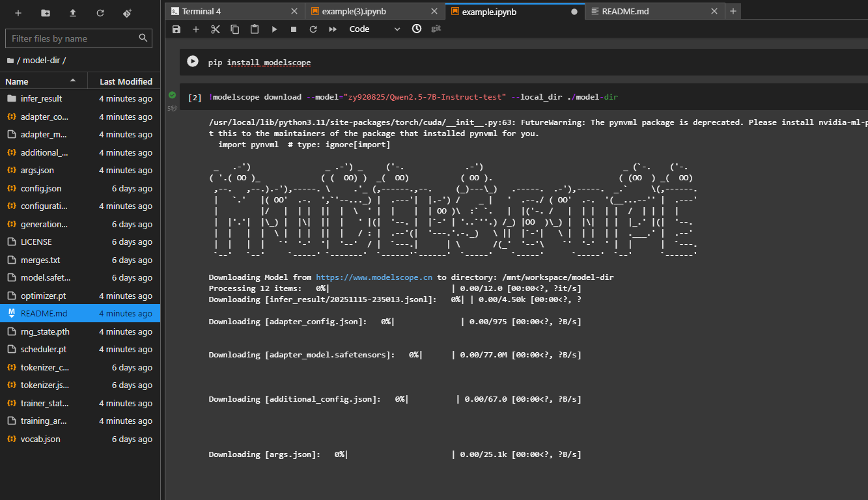Click the pip install modelscope cell text

259,62
